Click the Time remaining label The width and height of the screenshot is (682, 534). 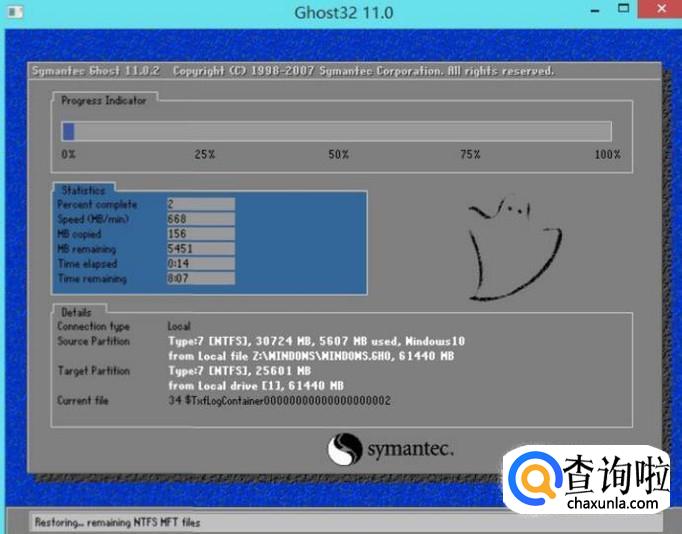(x=92, y=278)
